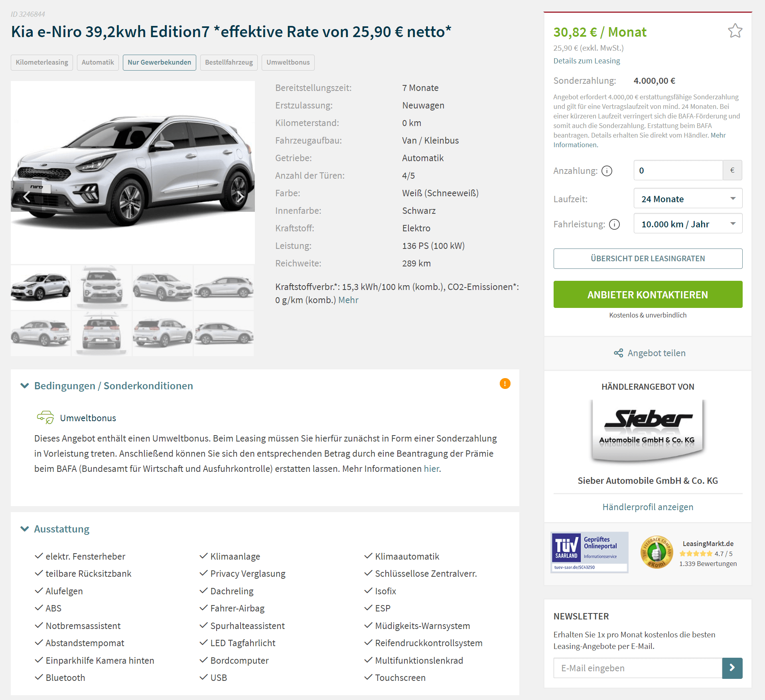765x700 pixels.
Task: Click the Anzahlung info icon
Action: [607, 171]
